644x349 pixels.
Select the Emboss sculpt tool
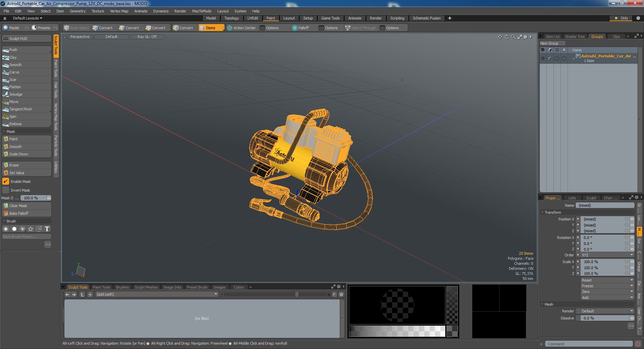click(26, 124)
